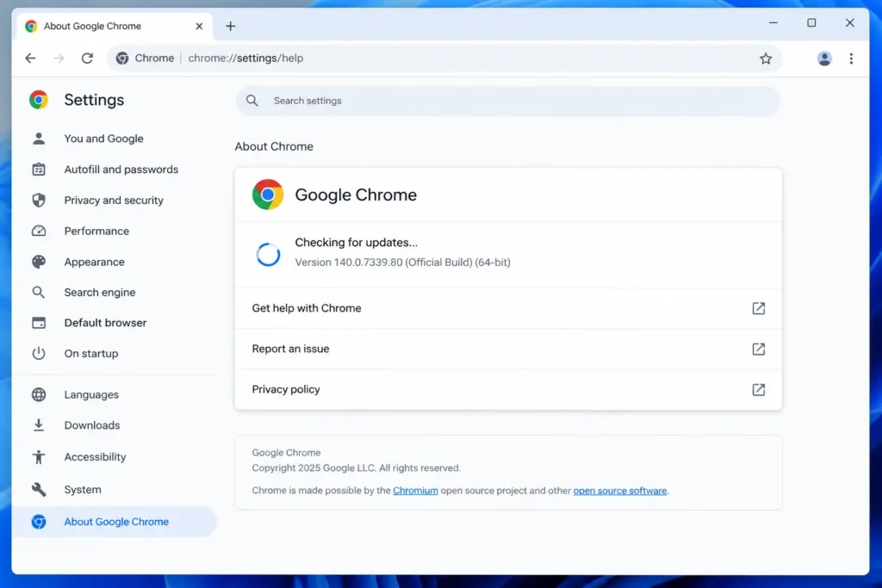
Task: Open external link icon for Privacy policy
Action: pos(758,390)
